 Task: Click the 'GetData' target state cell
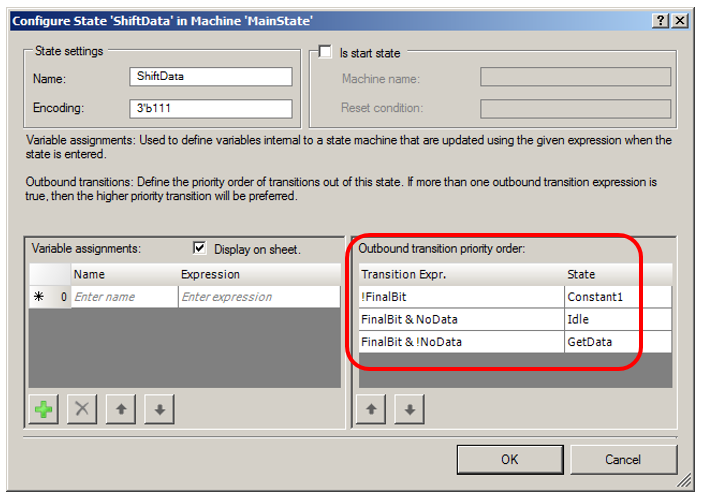618,342
